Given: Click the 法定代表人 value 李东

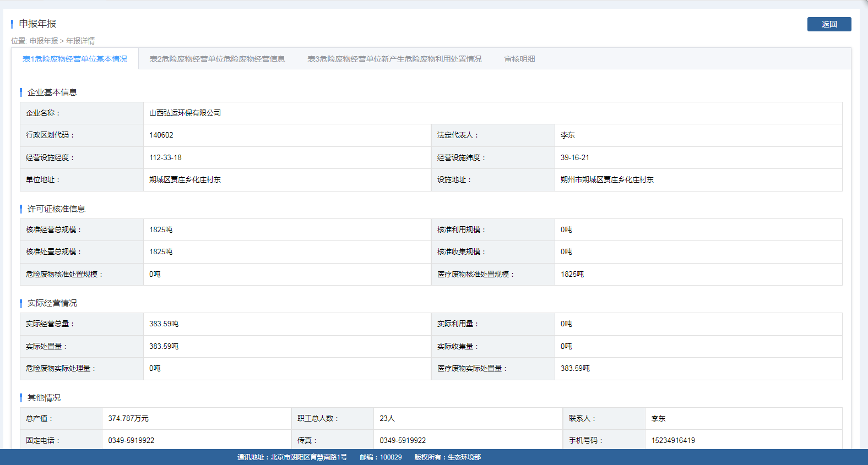Looking at the screenshot, I should (567, 135).
